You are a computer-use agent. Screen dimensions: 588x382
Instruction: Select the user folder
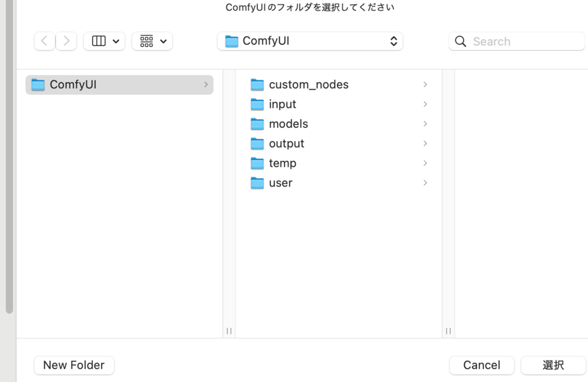pyautogui.click(x=339, y=183)
